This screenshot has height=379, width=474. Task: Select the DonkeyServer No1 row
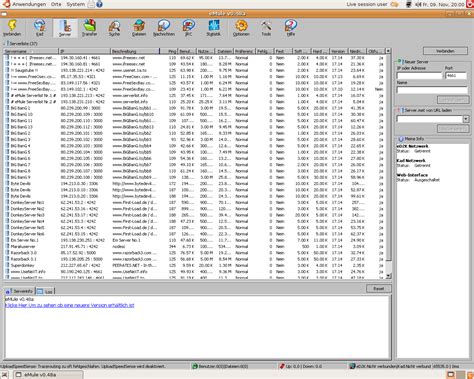point(195,203)
